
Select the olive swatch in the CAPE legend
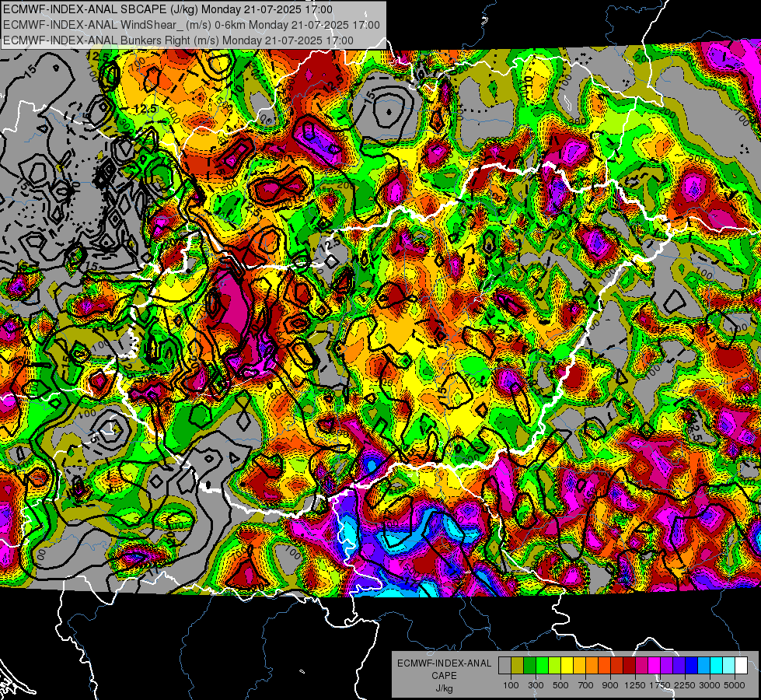click(x=517, y=666)
